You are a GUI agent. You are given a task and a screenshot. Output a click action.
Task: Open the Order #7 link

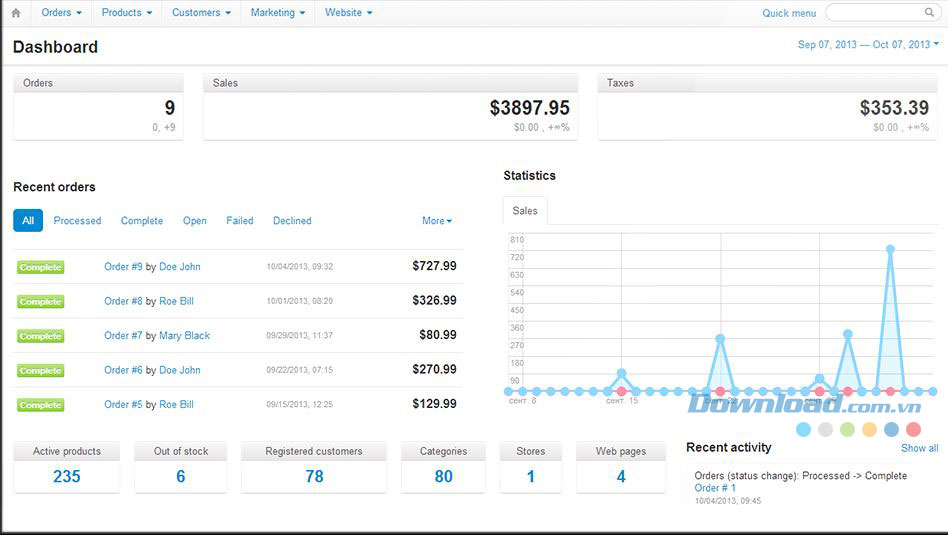(x=123, y=336)
